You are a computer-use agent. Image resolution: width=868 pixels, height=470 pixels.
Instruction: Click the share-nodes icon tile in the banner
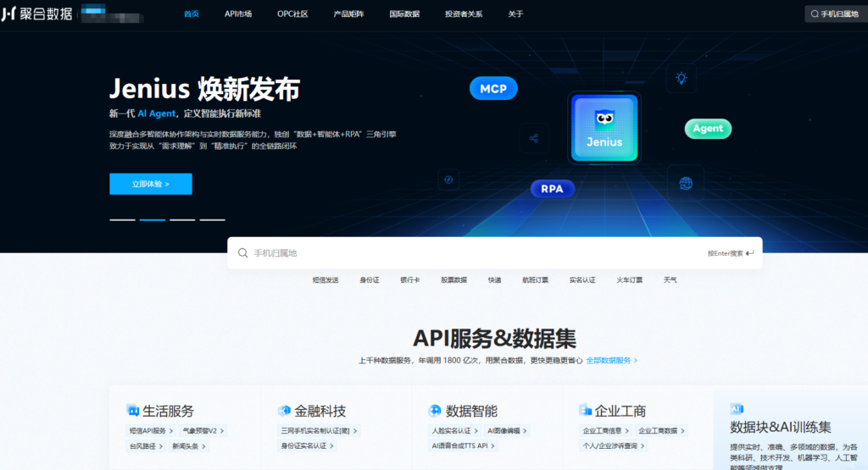click(x=534, y=138)
